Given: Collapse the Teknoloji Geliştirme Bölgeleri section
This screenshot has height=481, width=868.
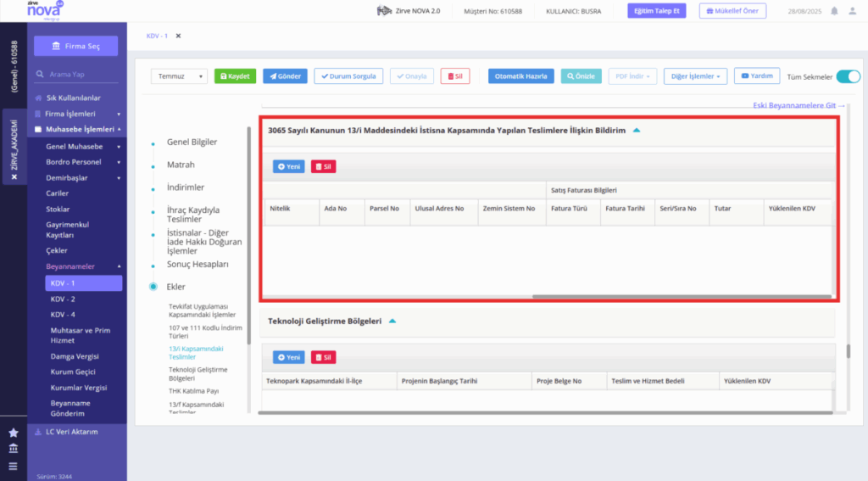Looking at the screenshot, I should click(392, 321).
